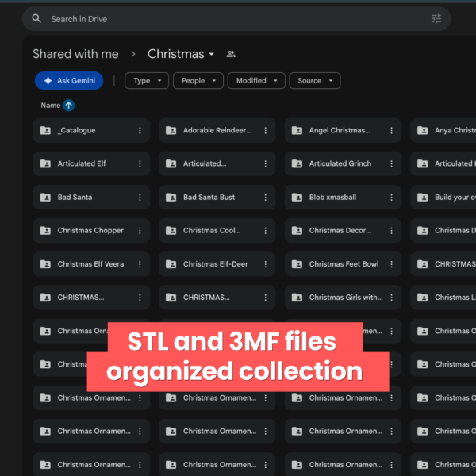Screen dimensions: 476x476
Task: Open the Modified filter dropdown
Action: pyautogui.click(x=256, y=81)
